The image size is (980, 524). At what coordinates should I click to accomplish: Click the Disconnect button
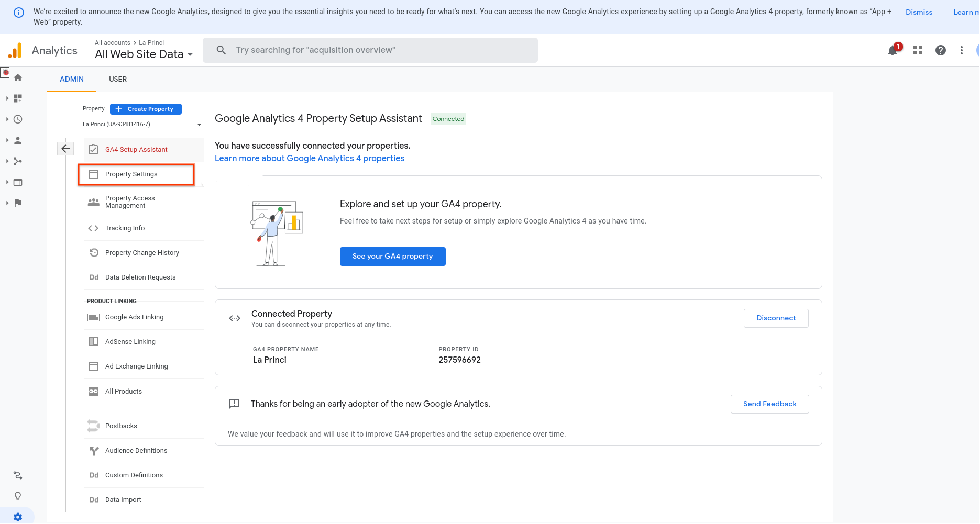click(776, 318)
